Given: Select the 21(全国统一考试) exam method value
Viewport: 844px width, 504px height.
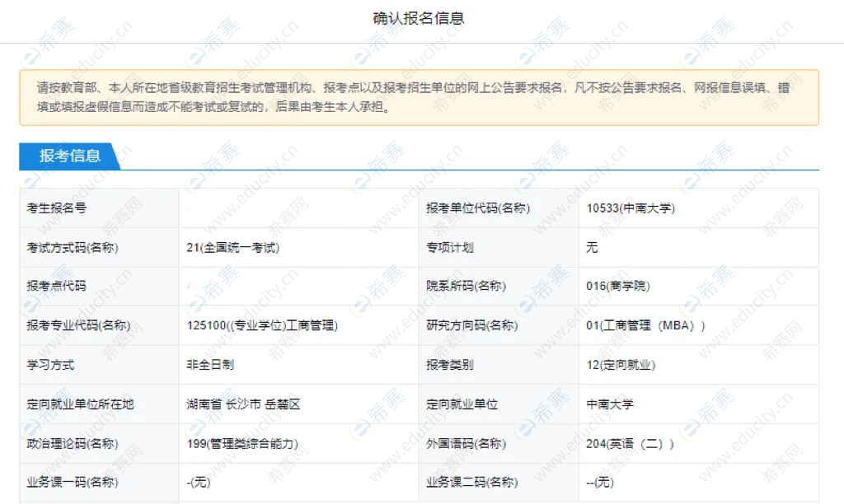Looking at the screenshot, I should [x=232, y=248].
